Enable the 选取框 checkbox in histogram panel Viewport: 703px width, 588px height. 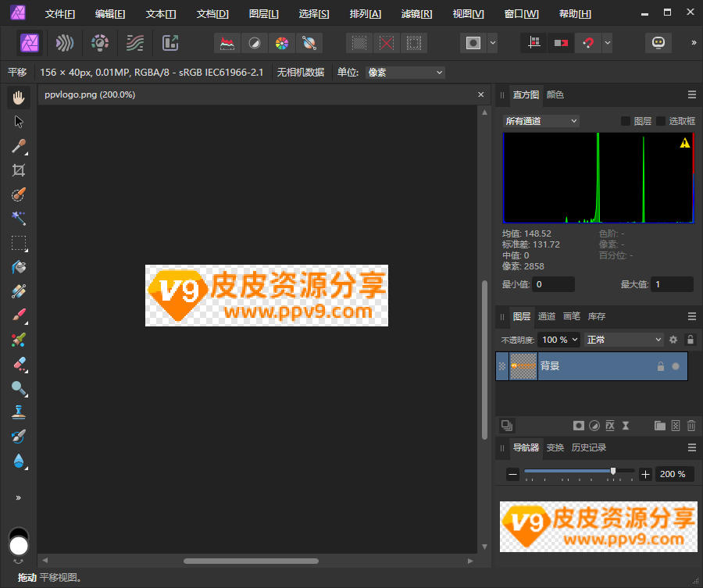point(660,121)
